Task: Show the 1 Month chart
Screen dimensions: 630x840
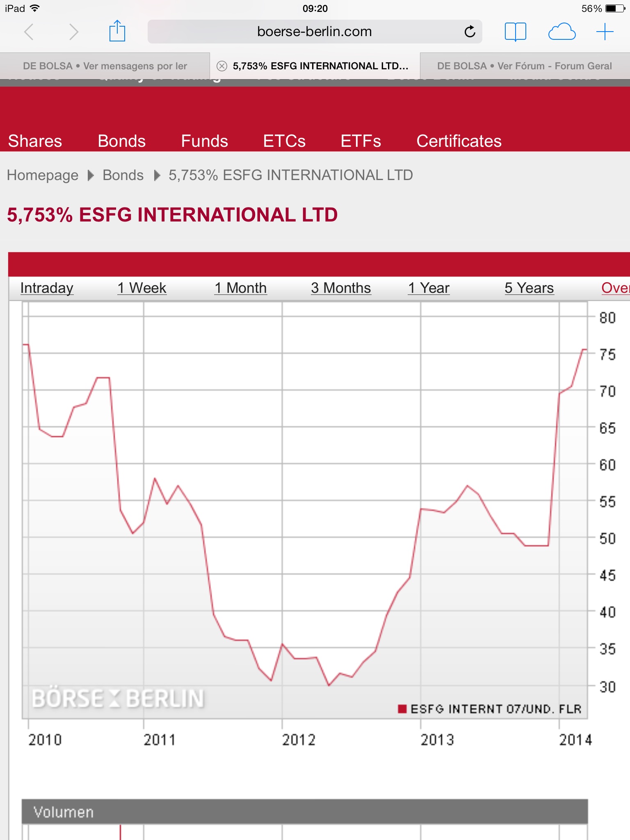Action: (241, 288)
